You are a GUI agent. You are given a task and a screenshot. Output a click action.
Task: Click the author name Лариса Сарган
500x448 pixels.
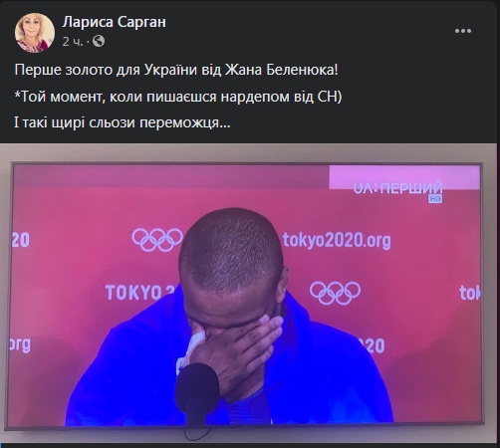pos(114,22)
